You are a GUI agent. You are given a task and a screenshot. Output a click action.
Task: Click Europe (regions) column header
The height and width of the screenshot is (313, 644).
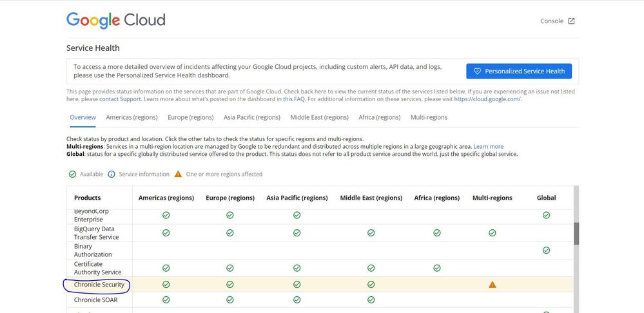coord(230,198)
